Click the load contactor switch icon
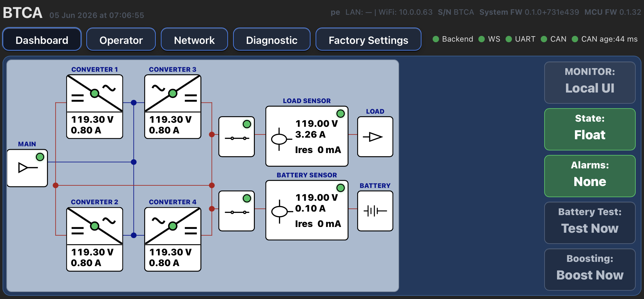Screen dimensions: 644x299 237,138
